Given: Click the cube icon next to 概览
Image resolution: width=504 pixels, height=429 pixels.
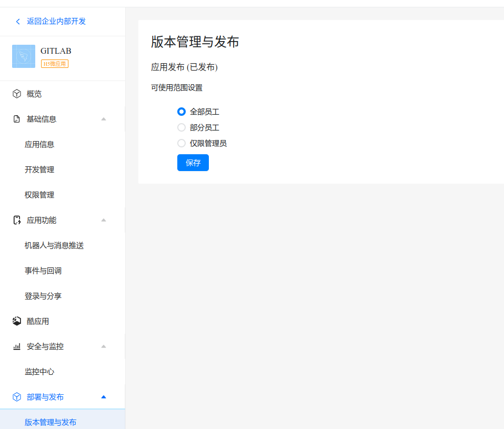Looking at the screenshot, I should (x=17, y=94).
